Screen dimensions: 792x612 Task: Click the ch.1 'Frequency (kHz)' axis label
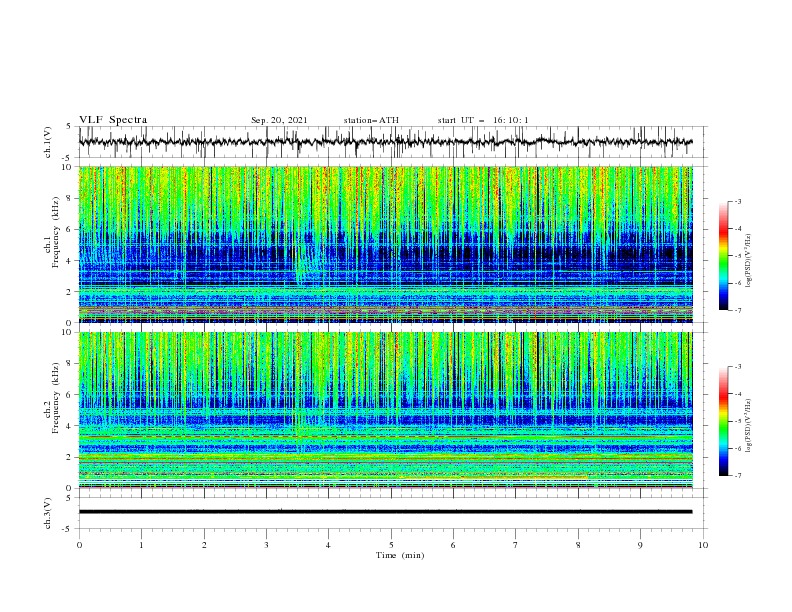55,232
